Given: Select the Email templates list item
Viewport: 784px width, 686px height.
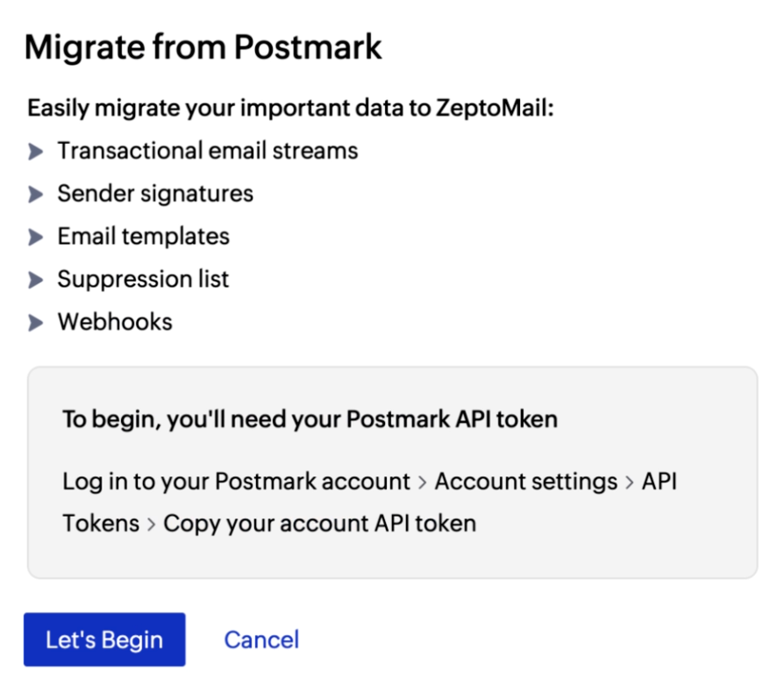Looking at the screenshot, I should point(142,237).
